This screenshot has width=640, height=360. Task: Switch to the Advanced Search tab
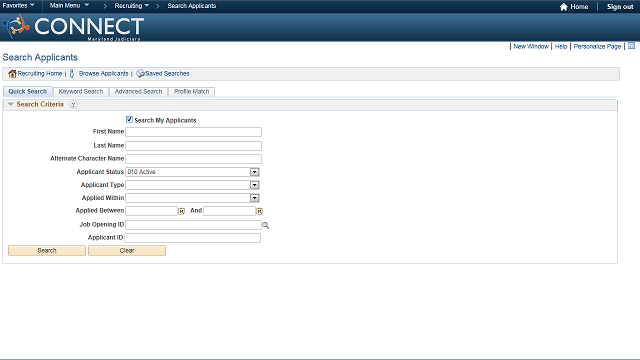click(x=138, y=91)
